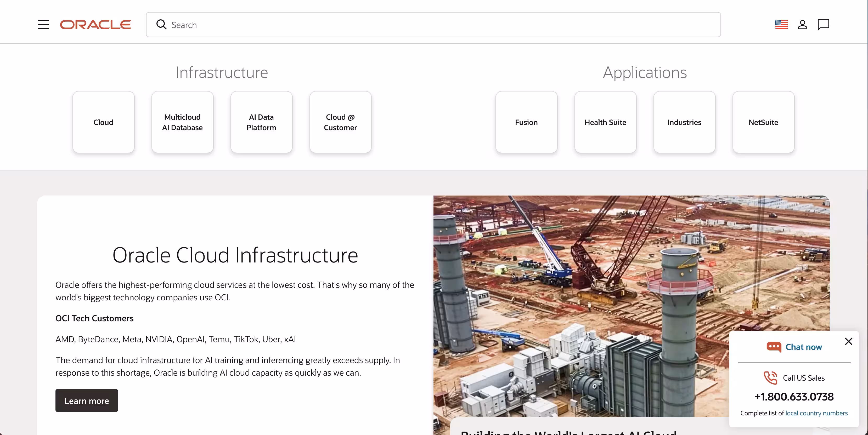The width and height of the screenshot is (868, 435).
Task: Open the NetSuite card
Action: (x=764, y=122)
